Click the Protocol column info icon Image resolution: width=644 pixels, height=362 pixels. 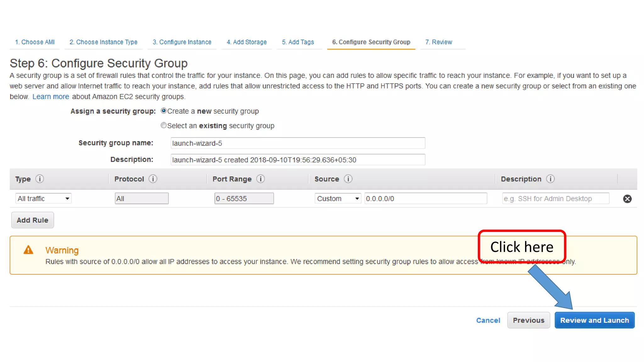[x=153, y=179]
